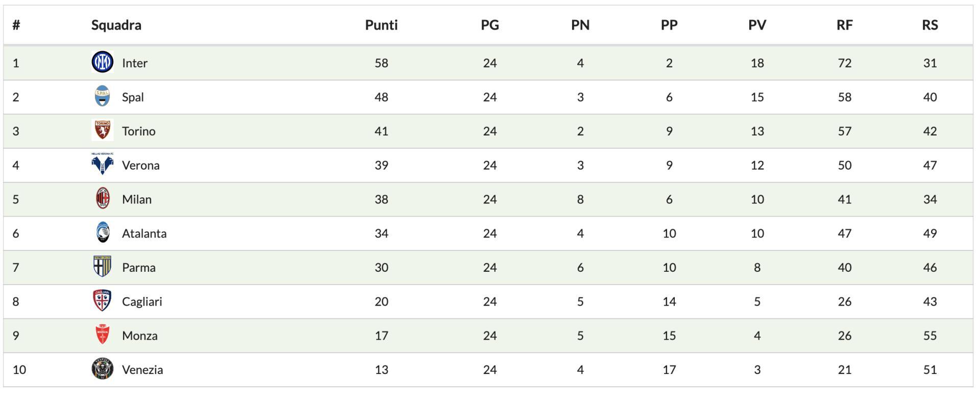This screenshot has width=980, height=397.
Task: Click the Milan club crest
Action: [103, 199]
